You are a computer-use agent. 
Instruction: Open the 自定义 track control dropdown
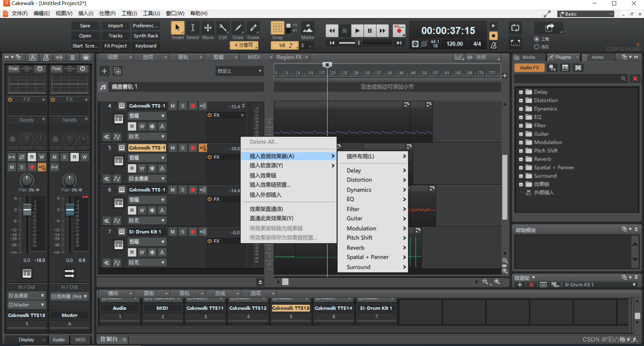point(239,71)
